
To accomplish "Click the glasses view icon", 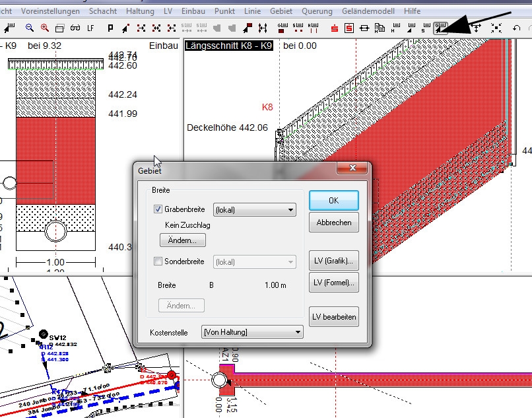I will coord(75,28).
